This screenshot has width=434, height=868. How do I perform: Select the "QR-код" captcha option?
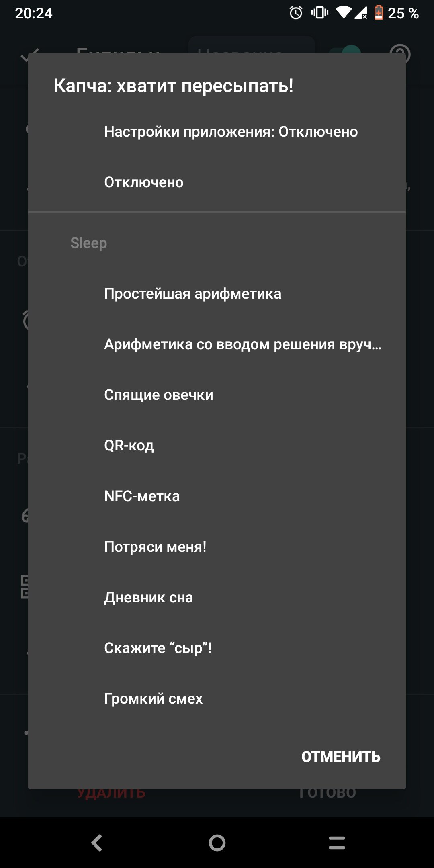point(217,446)
